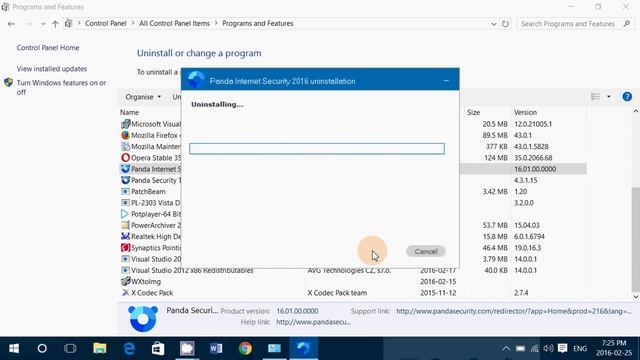Open Cortana search circle
This screenshot has height=360, width=640.
tap(42, 348)
